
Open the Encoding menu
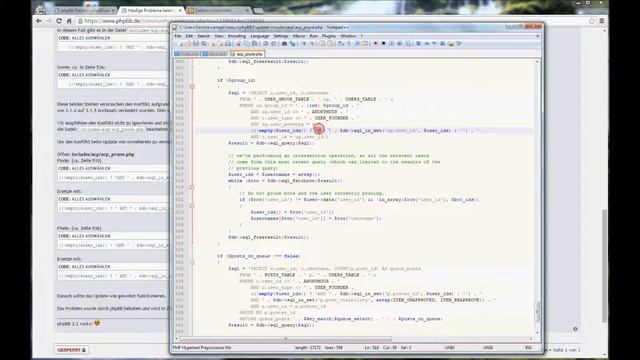(237, 36)
